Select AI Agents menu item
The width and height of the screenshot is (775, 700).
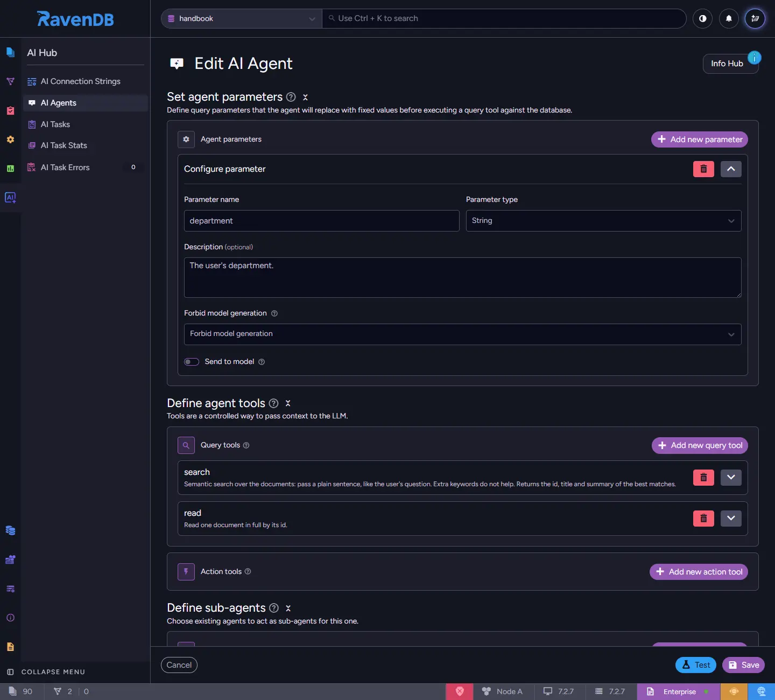coord(86,103)
